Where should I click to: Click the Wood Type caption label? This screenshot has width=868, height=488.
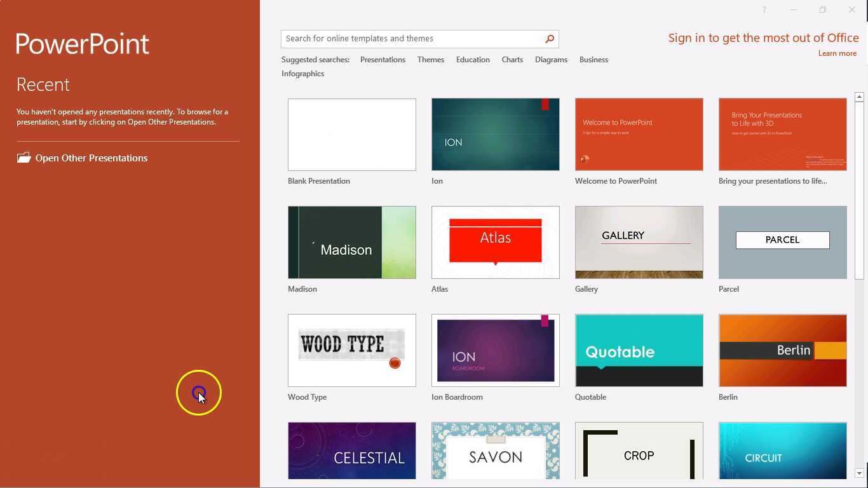tap(308, 397)
